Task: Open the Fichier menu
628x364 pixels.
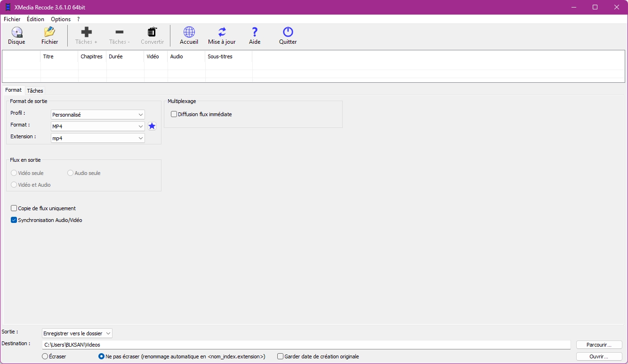Action: tap(12, 19)
